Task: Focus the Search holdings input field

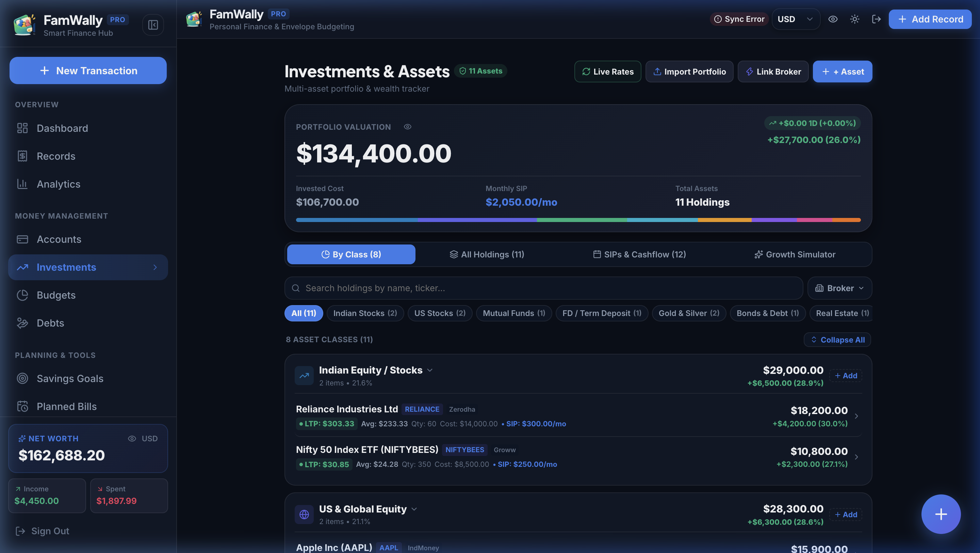Action: point(544,288)
